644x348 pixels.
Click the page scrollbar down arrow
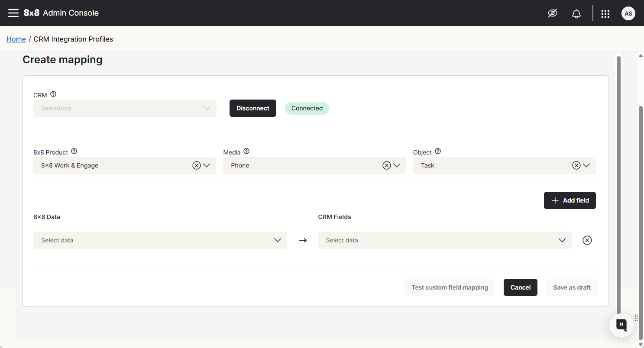click(x=641, y=345)
